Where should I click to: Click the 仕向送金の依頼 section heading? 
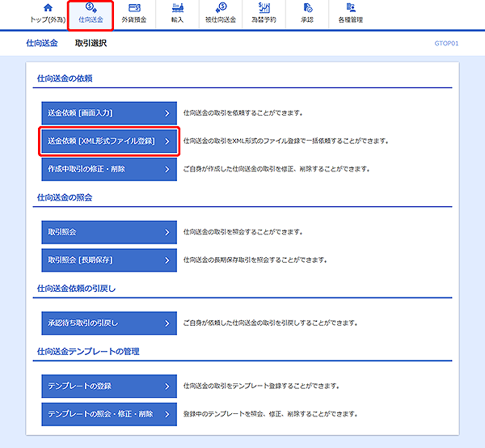65,78
